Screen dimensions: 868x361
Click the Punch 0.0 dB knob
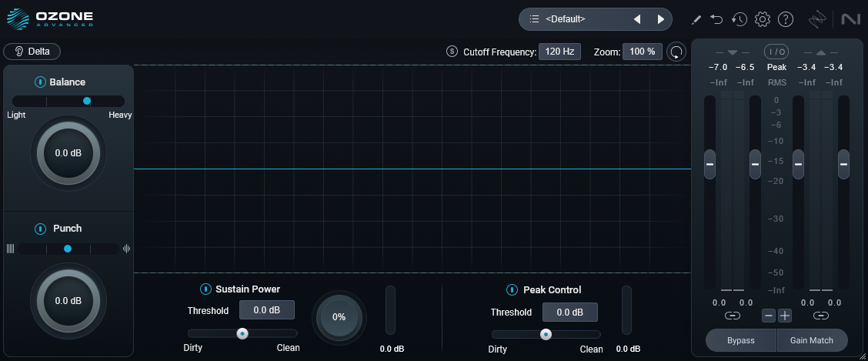pos(68,301)
